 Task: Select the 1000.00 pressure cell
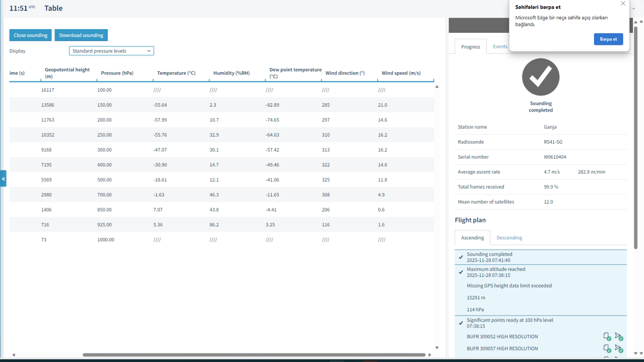pos(106,240)
